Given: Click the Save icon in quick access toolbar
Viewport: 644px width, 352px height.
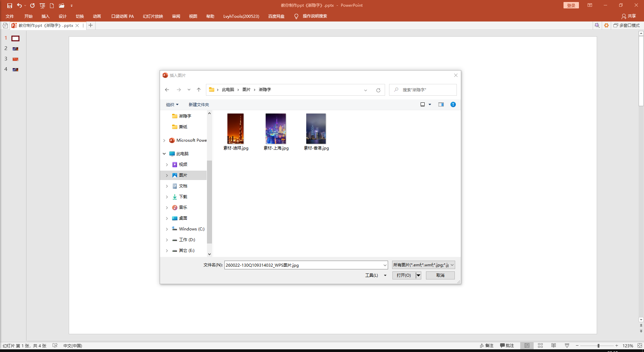Looking at the screenshot, I should pos(10,6).
